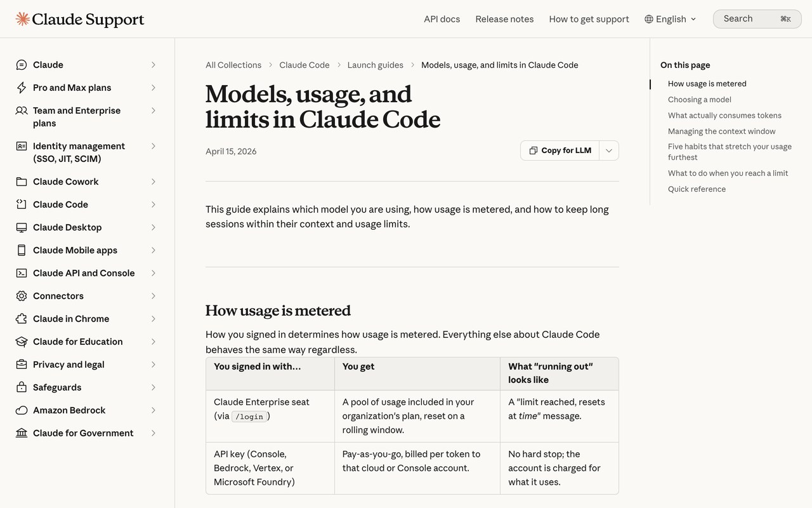Open the dropdown arrow beside Copy for LLM
Viewport: 812px width, 508px height.
[609, 150]
